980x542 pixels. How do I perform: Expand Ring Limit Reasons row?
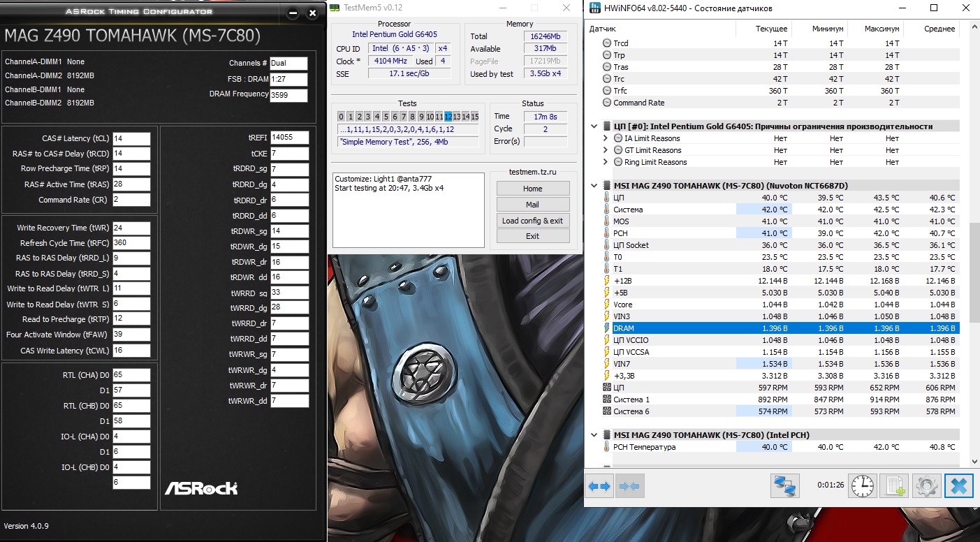tap(606, 162)
